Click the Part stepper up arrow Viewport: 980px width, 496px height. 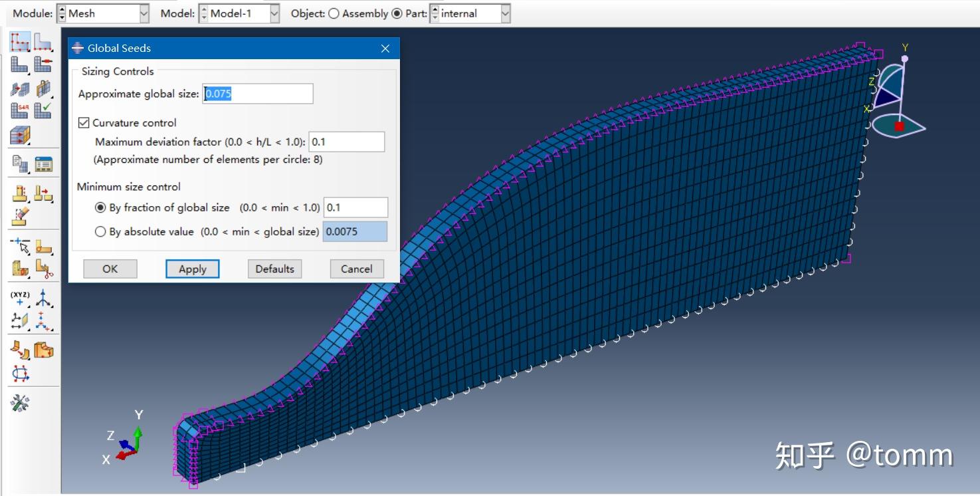435,10
